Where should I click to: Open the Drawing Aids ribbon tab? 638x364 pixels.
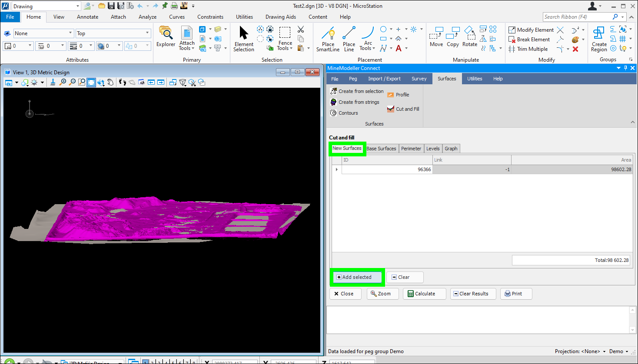[280, 17]
